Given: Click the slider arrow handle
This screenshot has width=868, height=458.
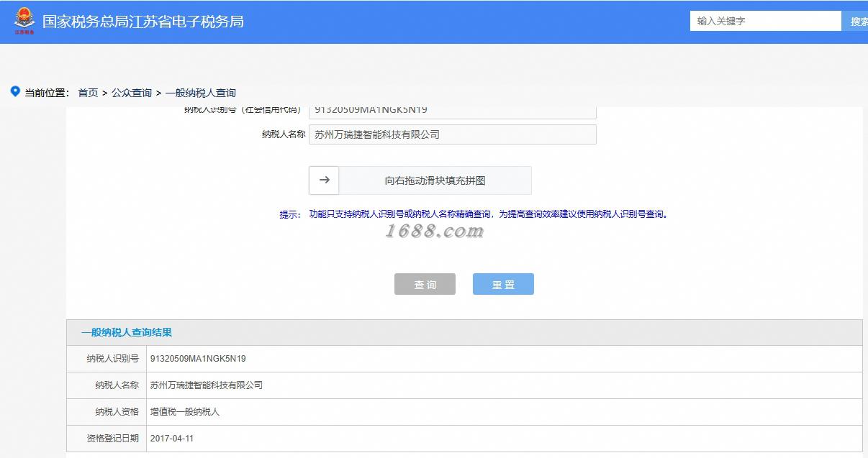Looking at the screenshot, I should 324,180.
